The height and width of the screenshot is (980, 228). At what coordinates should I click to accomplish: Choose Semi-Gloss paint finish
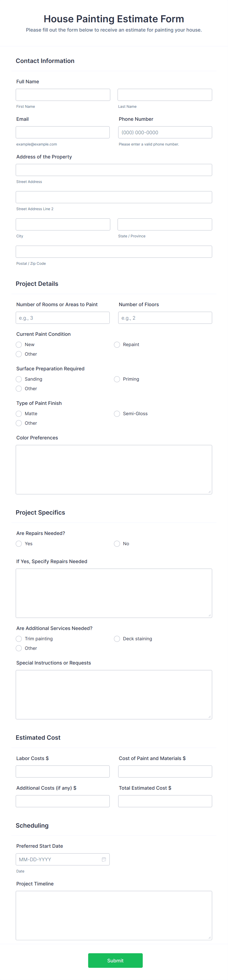117,413
